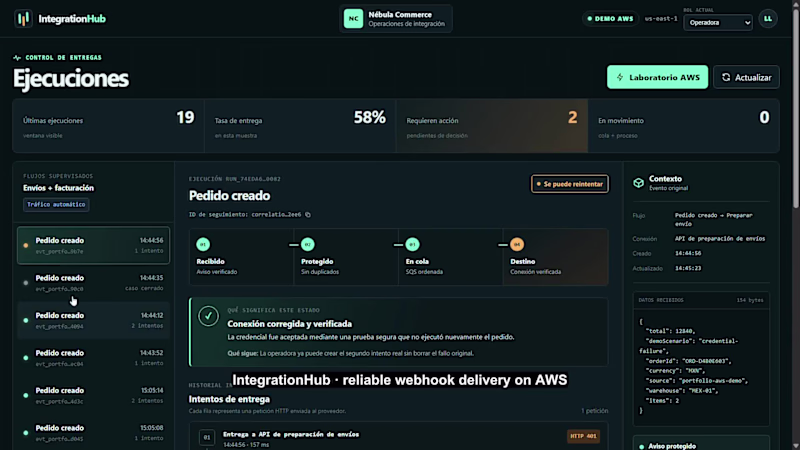Copy the tracking ID with the copy icon
800x450 pixels.
point(308,215)
